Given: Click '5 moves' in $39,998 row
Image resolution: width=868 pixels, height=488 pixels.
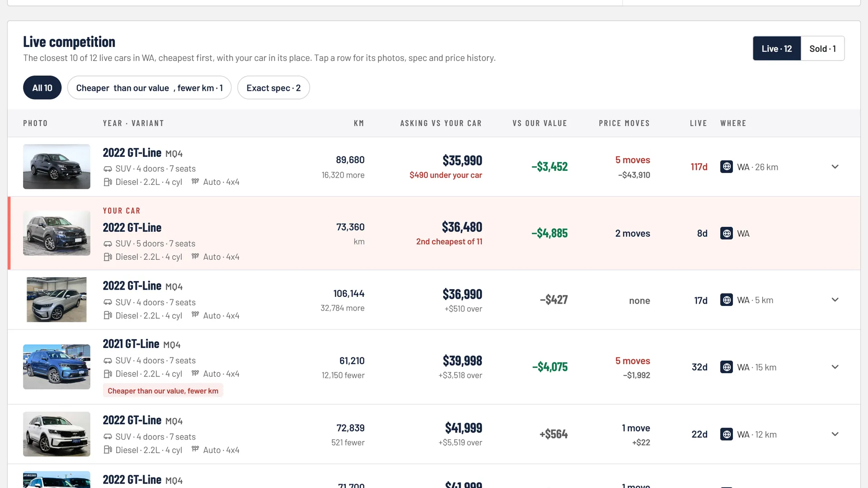Looking at the screenshot, I should point(632,361).
